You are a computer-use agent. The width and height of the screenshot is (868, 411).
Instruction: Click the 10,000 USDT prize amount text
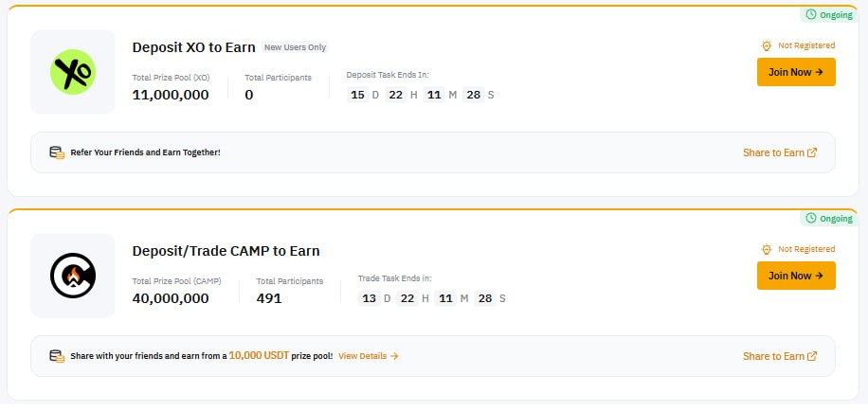pyautogui.click(x=259, y=355)
